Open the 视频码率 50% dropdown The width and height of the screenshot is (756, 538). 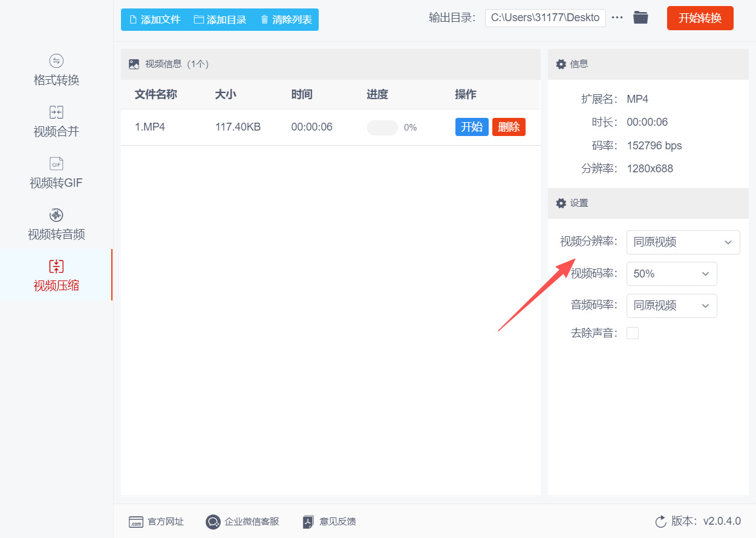(671, 274)
